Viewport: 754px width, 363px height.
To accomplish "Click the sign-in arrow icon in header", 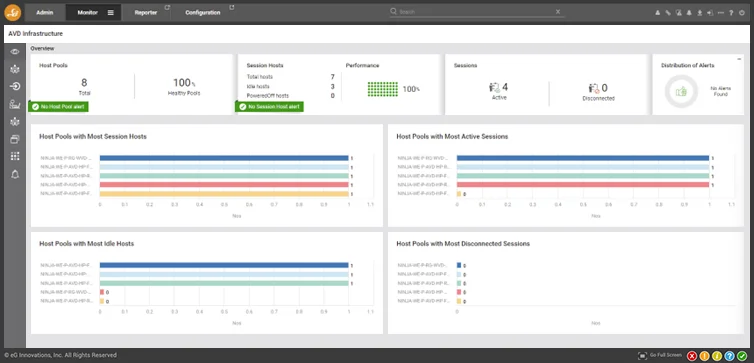I will point(710,13).
